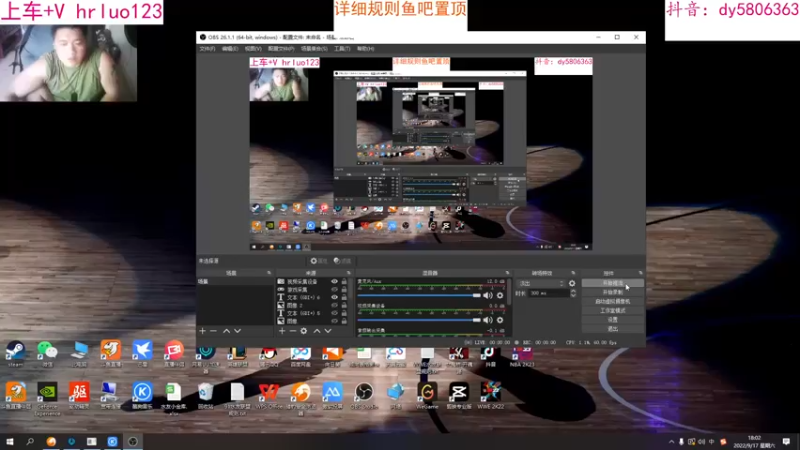
Task: Mute the second mixer channel speaker icon
Action: click(488, 320)
